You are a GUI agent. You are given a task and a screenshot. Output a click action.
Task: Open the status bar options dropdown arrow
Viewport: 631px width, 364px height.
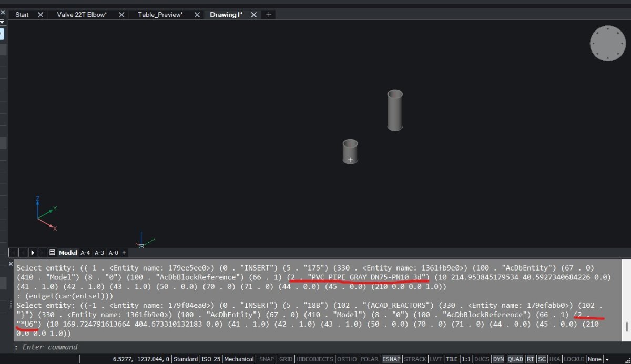tap(608, 359)
